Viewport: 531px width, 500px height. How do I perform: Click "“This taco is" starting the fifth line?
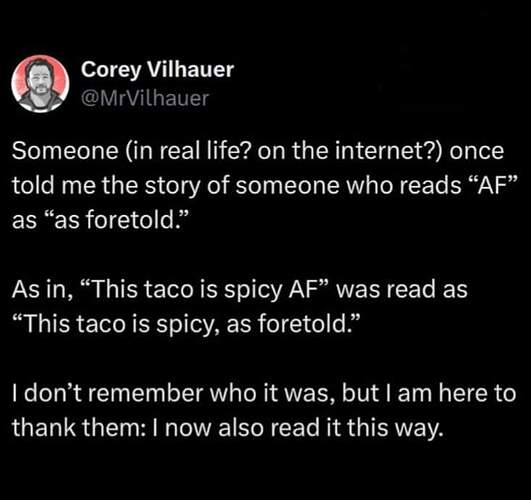click(81, 324)
